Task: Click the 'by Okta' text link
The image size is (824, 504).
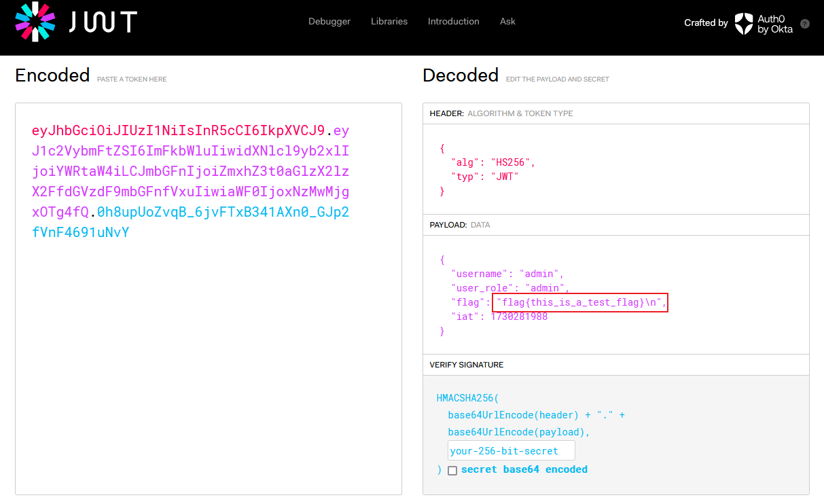Action: [775, 29]
